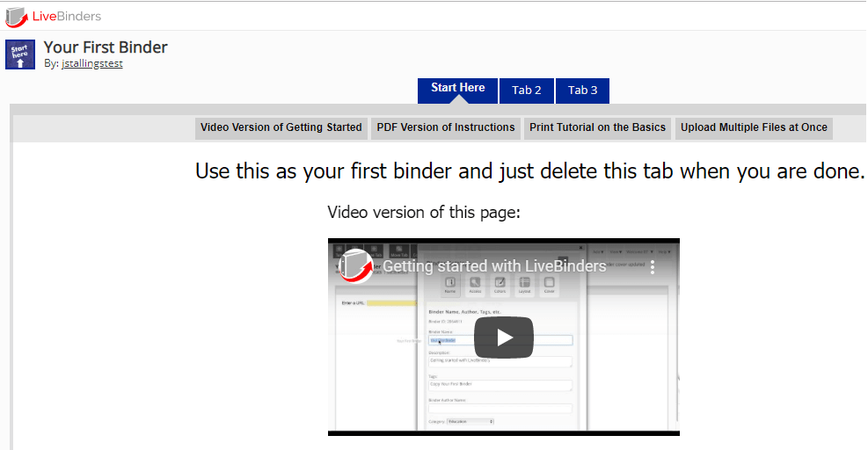The height and width of the screenshot is (450, 868).
Task: Open Video Version of Getting Started subtab
Action: pyautogui.click(x=281, y=127)
